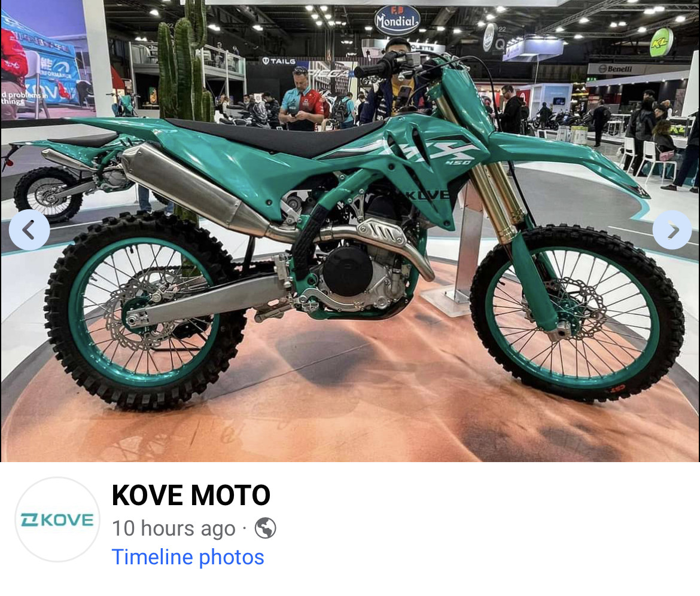Viewport: 700px width, 596px height.
Task: Click the red CST marking on front tire
Action: point(617,389)
